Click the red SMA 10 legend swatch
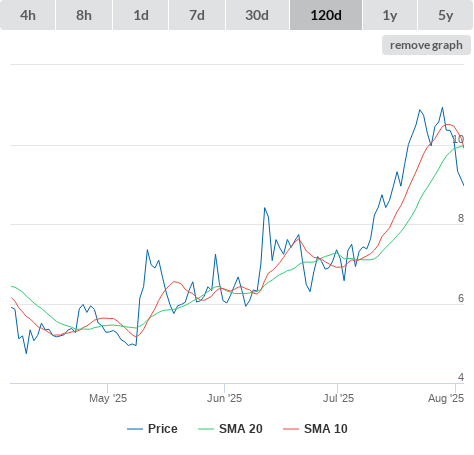Image resolution: width=474 pixels, height=455 pixels. 291,429
